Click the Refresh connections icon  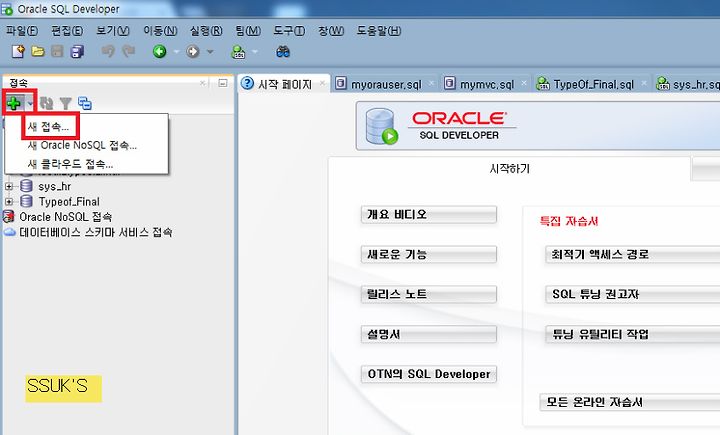(x=46, y=104)
